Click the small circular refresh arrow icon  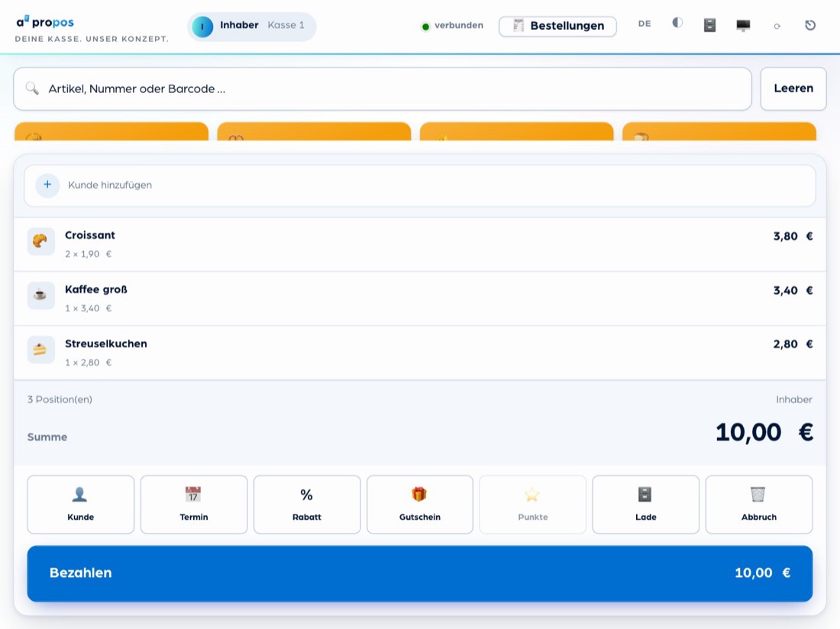click(777, 26)
